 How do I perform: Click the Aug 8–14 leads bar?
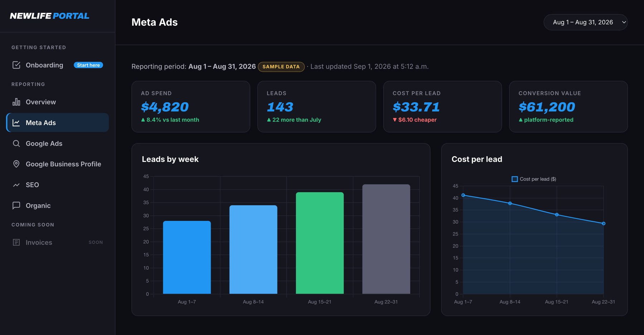point(253,250)
